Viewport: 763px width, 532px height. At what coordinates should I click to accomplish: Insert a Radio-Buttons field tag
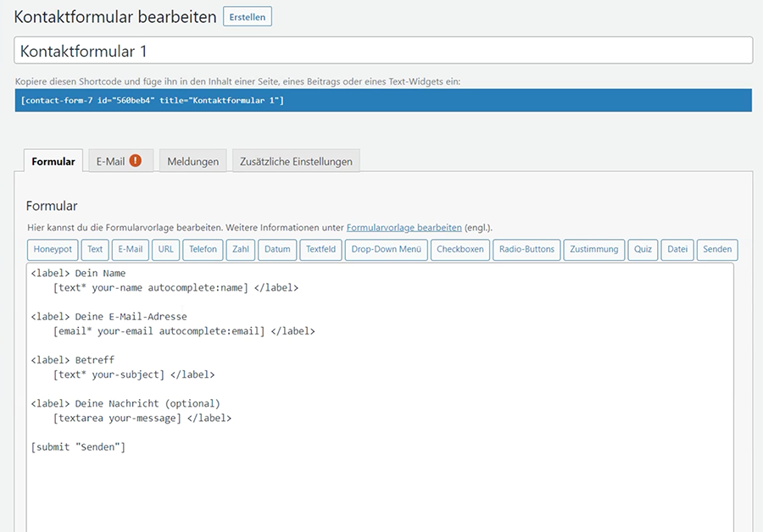point(526,249)
